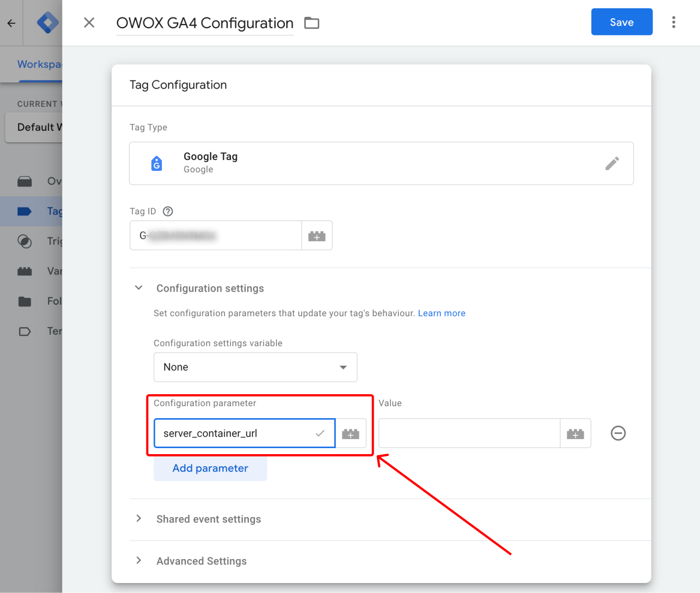Open the Default Workspace selector
700x593 pixels.
point(34,127)
